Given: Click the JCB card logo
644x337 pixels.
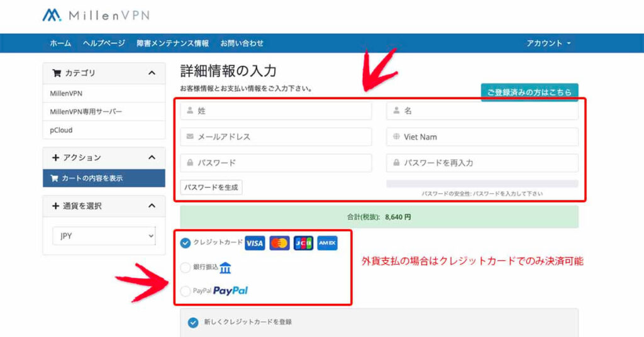Looking at the screenshot, I should pos(303,243).
